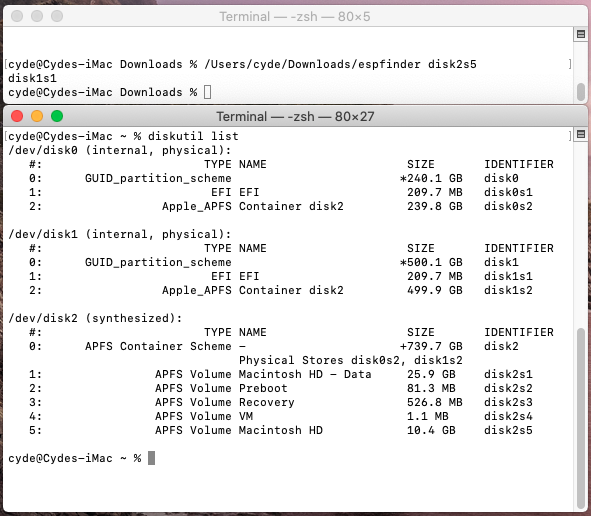Viewport: 591px width, 516px height.
Task: Click identifier 'disk2s3'
Action: pyautogui.click(x=508, y=402)
